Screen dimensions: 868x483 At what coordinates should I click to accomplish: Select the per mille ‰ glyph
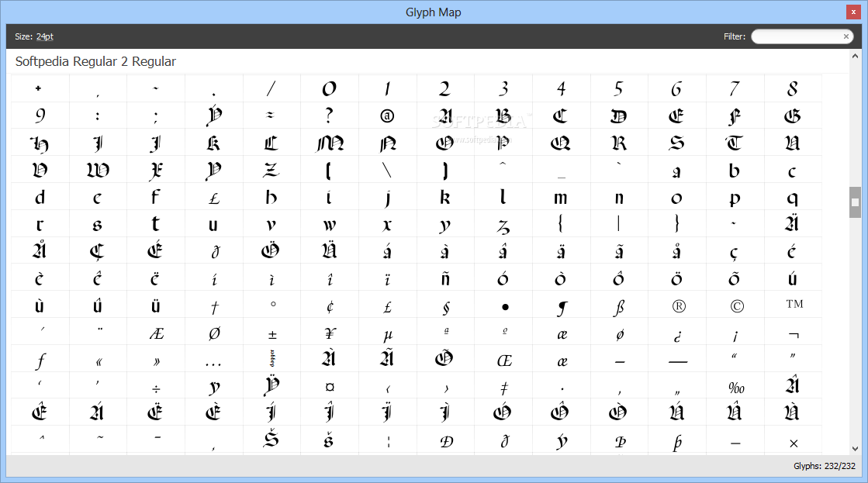point(735,387)
